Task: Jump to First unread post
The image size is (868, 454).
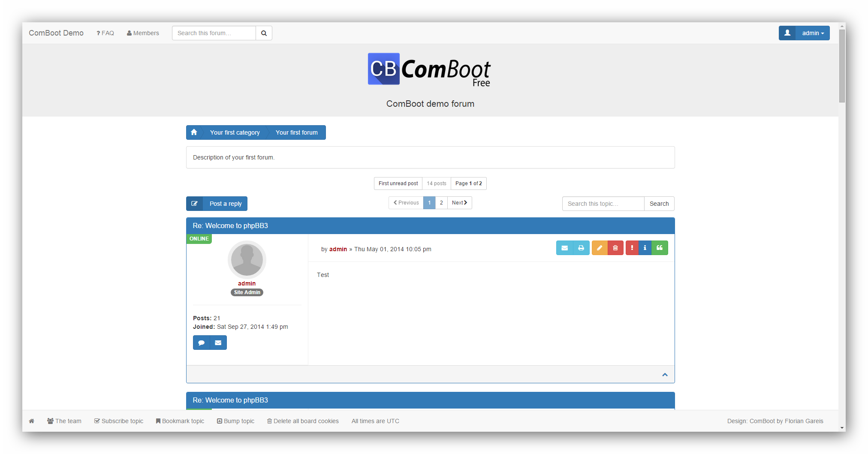Action: coord(398,183)
